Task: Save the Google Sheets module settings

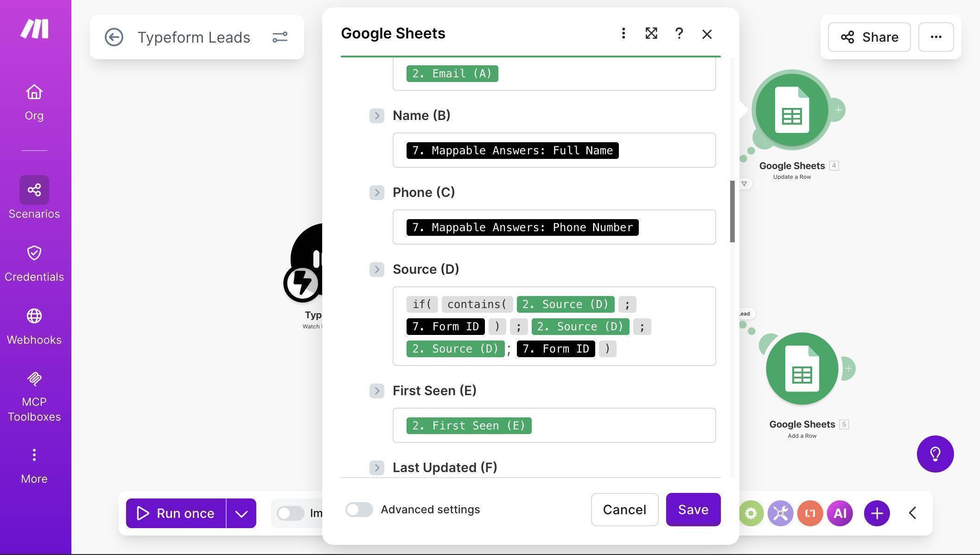Action: (693, 510)
